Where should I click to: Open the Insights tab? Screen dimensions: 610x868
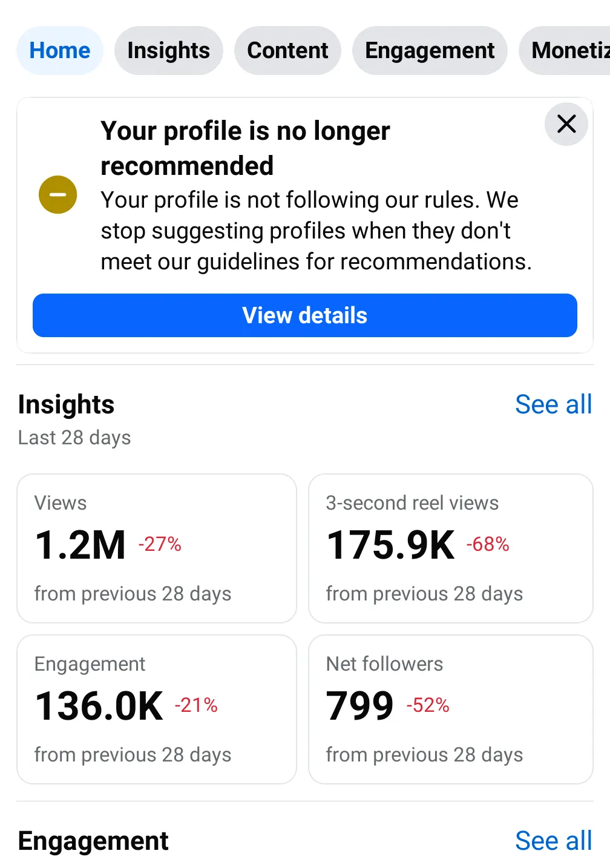tap(169, 50)
